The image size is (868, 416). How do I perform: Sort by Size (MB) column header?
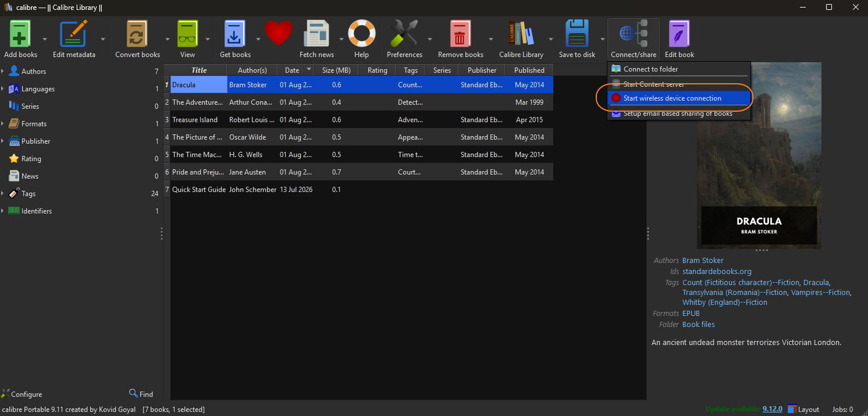tap(336, 70)
